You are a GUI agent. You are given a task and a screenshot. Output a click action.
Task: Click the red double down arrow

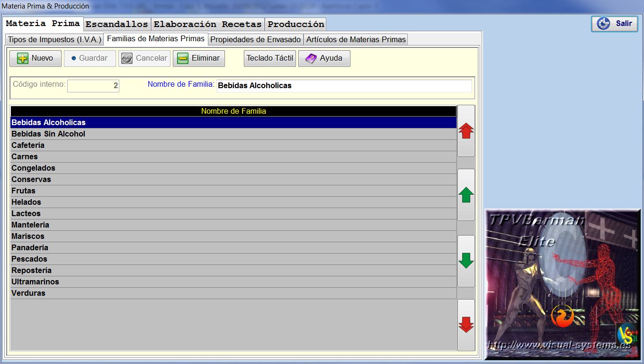466,325
